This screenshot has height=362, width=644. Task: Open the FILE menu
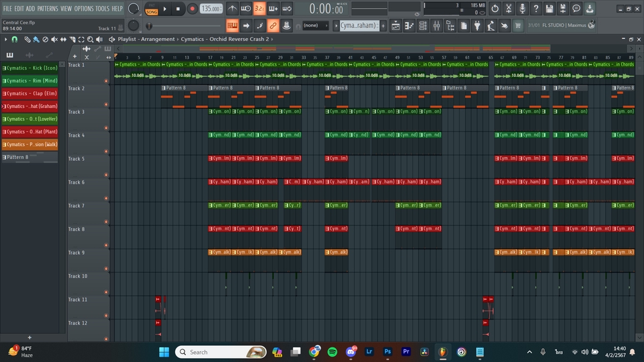(8, 8)
